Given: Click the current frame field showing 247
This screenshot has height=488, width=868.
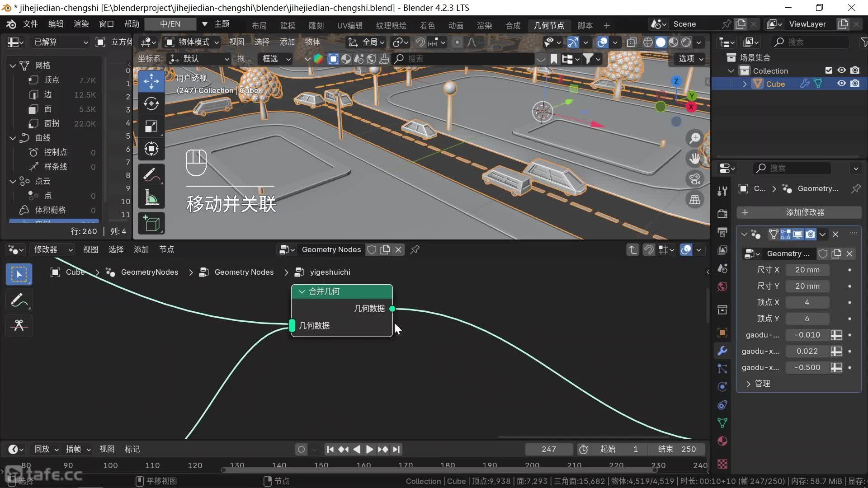Looking at the screenshot, I should [548, 449].
